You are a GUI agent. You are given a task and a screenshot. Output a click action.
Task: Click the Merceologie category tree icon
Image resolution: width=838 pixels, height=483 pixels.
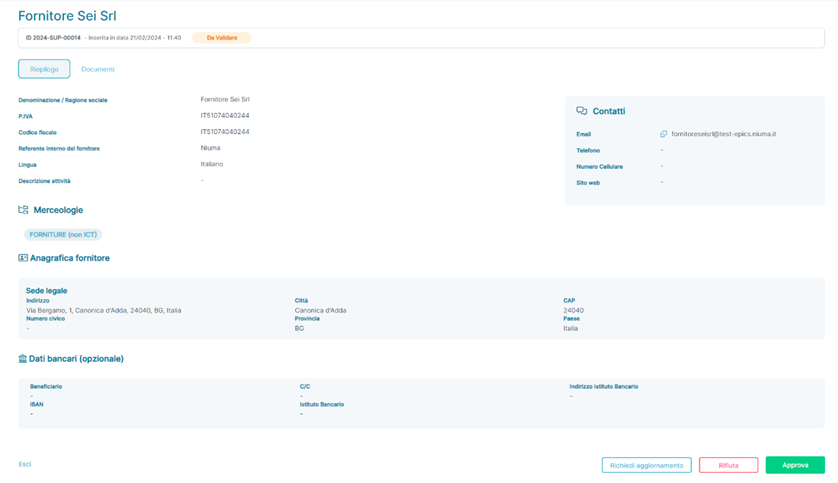[x=23, y=210]
